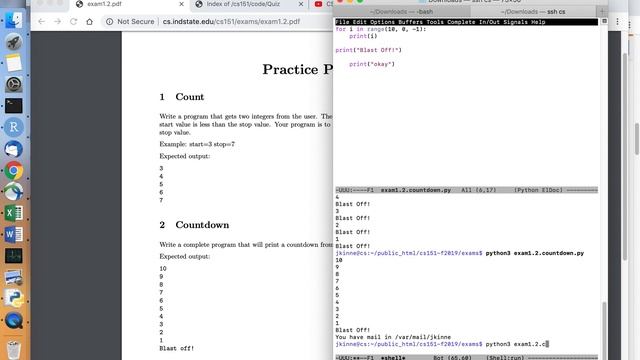Open Thunderbird mail icon in dock
640x360 pixels.
pyautogui.click(x=13, y=149)
